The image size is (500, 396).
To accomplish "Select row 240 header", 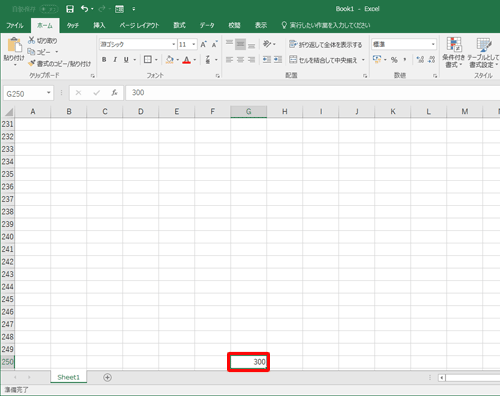I will tap(8, 237).
